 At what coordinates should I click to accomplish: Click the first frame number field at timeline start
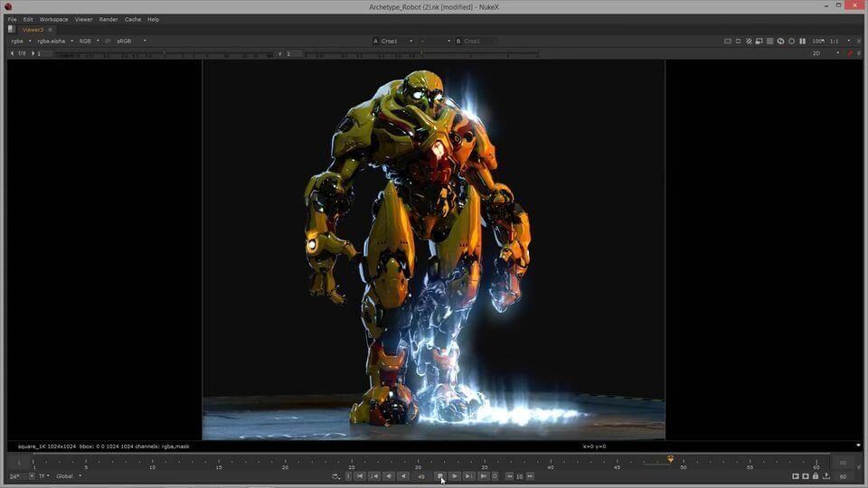click(19, 463)
